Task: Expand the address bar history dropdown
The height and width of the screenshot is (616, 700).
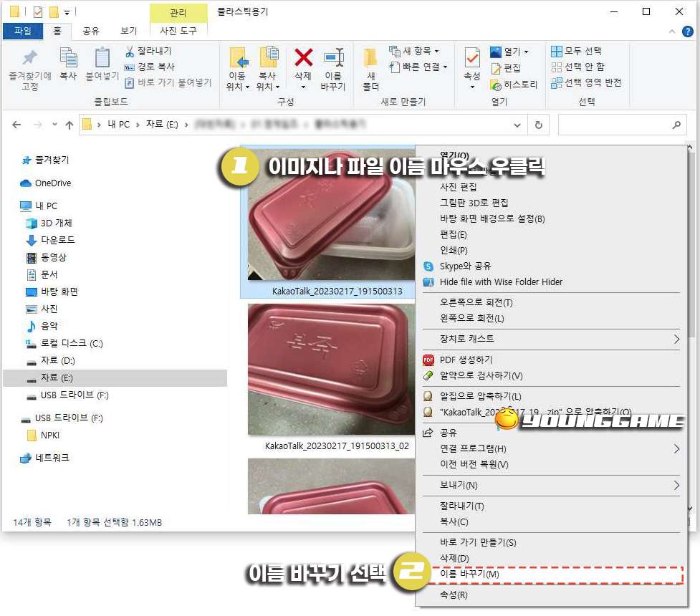Action: click(517, 125)
